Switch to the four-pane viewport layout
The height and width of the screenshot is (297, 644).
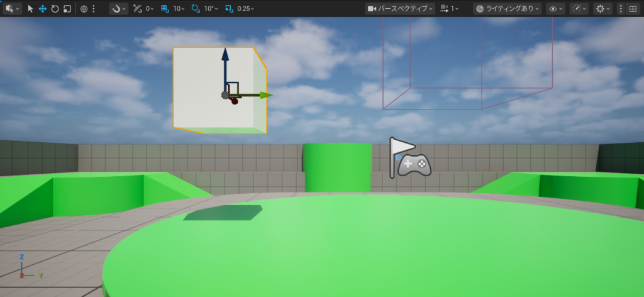tap(633, 9)
